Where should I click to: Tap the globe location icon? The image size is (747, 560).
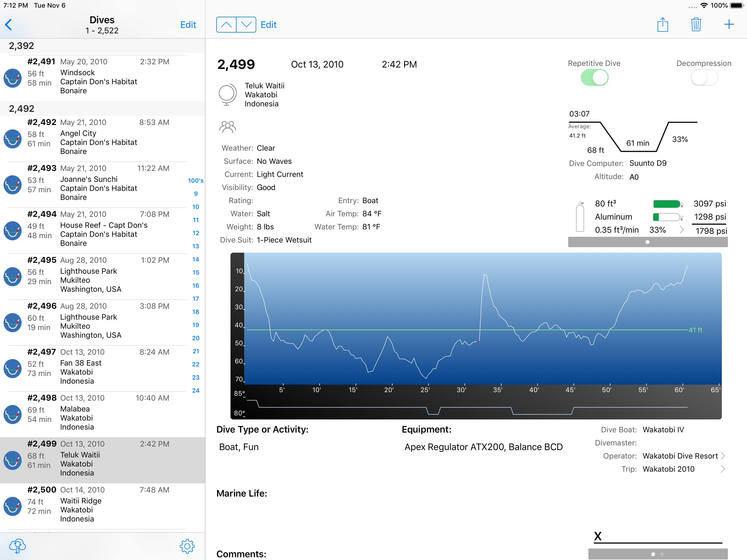pos(227,95)
